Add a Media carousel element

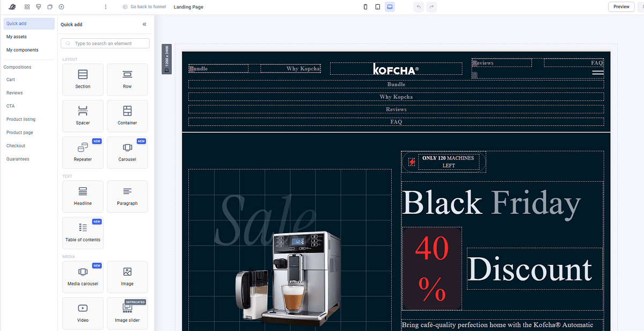[x=83, y=277]
